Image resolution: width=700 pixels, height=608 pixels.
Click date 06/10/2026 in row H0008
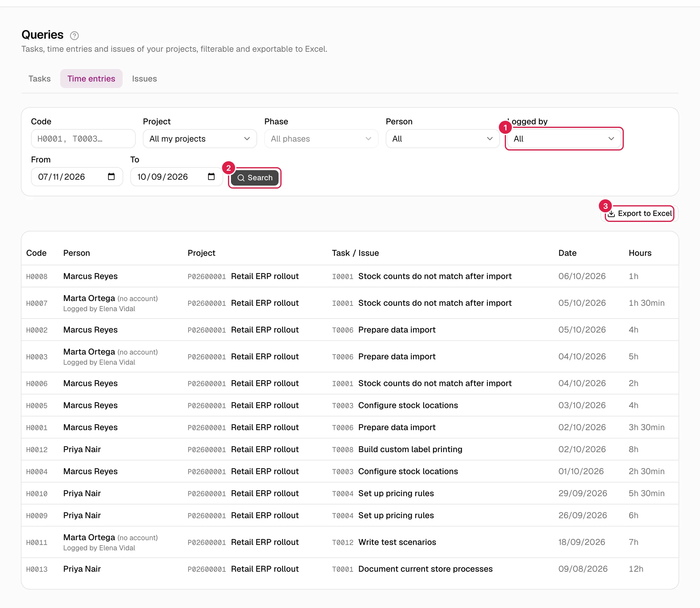[x=582, y=276]
